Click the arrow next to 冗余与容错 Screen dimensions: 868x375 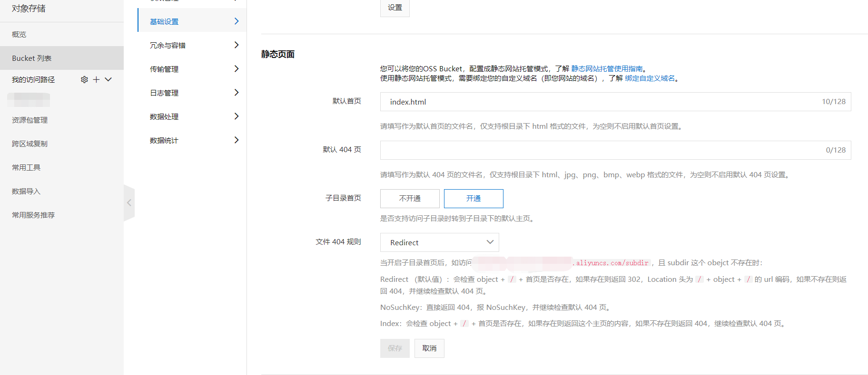point(237,45)
